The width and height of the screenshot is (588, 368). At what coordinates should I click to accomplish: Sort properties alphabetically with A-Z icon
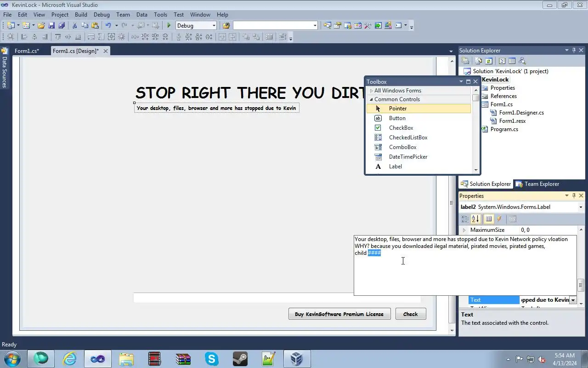click(x=475, y=219)
